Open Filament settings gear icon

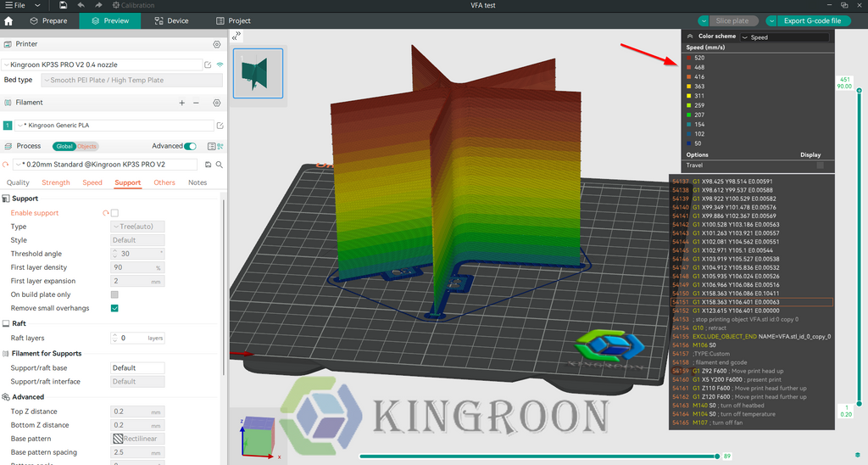(217, 103)
